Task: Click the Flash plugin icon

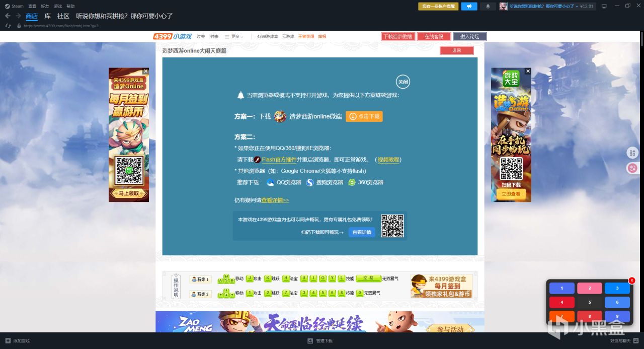Action: pos(258,160)
